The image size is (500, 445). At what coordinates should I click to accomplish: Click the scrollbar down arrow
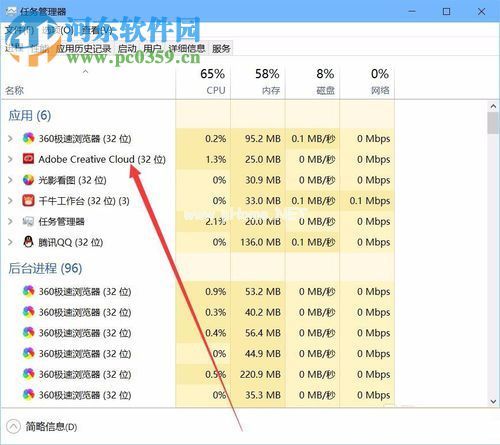point(493,402)
